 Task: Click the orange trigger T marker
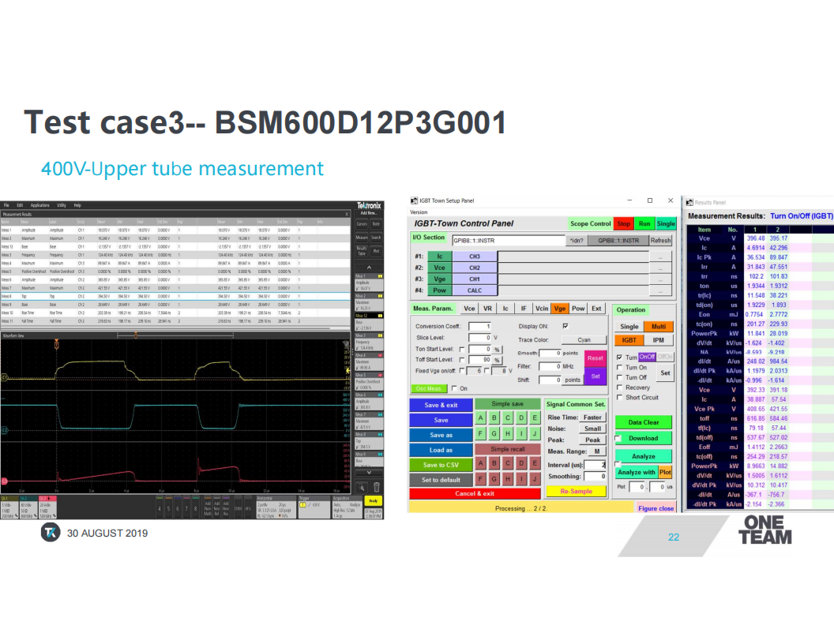tap(56, 344)
